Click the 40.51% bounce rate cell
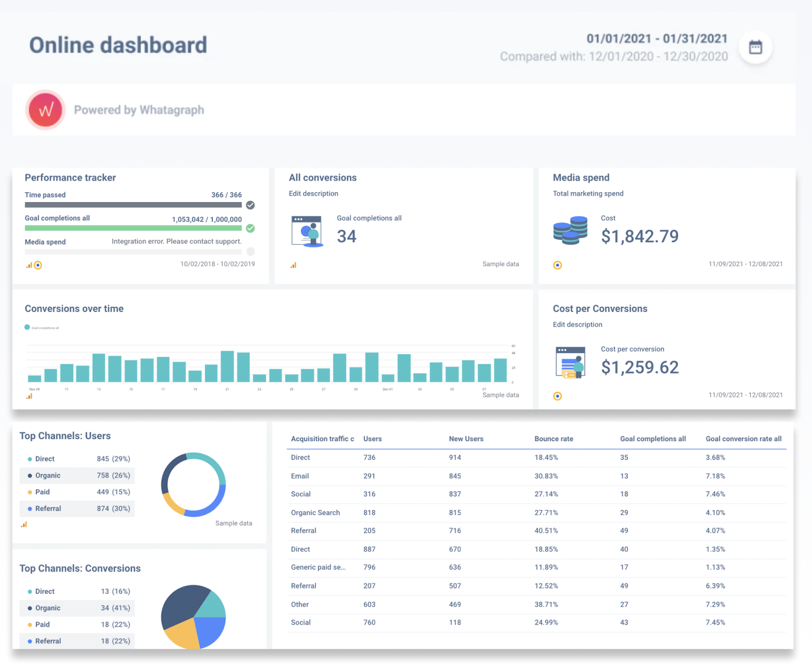 [546, 531]
